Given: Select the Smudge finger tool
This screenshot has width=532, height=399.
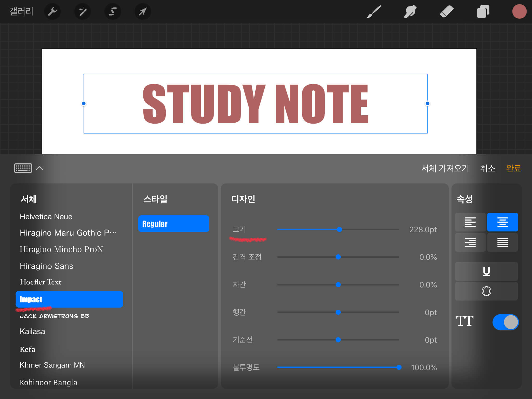Looking at the screenshot, I should coord(410,11).
